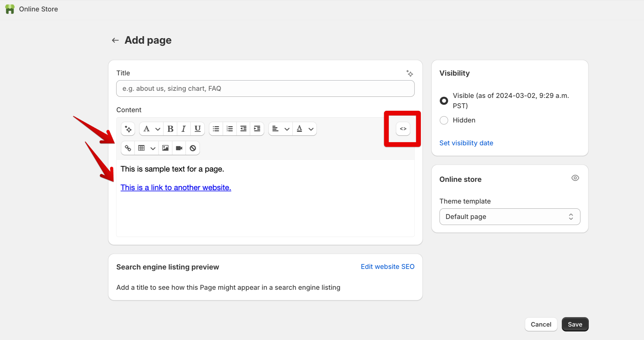Image resolution: width=644 pixels, height=340 pixels.
Task: Click the Clear formatting icon
Action: (x=193, y=148)
